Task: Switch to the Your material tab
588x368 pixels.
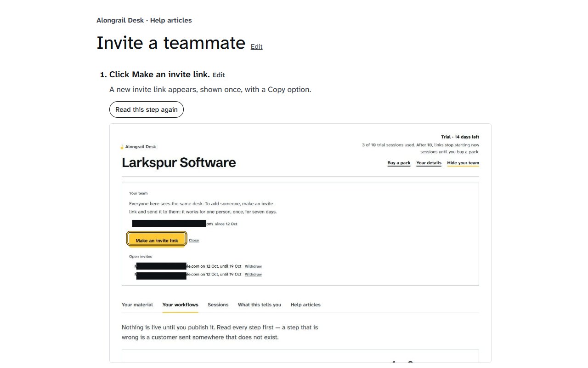Action: pos(137,305)
